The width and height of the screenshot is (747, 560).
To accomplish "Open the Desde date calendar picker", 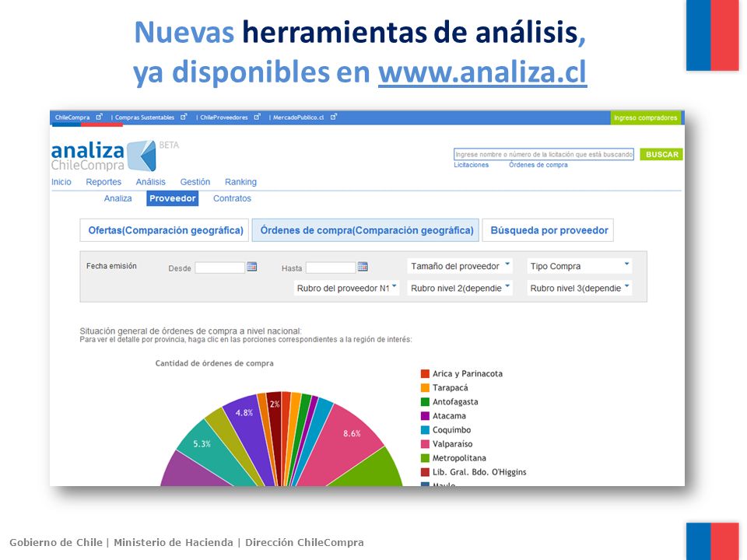I will pyautogui.click(x=252, y=267).
